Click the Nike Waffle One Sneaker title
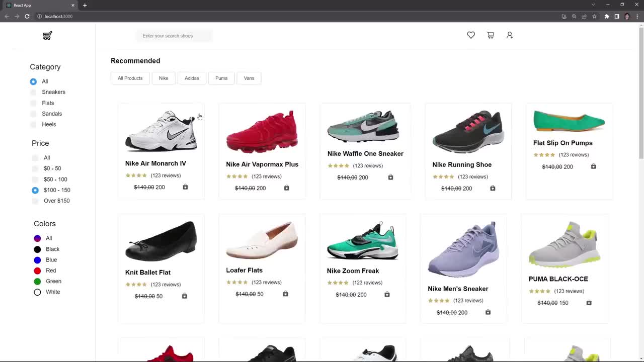This screenshot has height=362, width=644. (365, 154)
